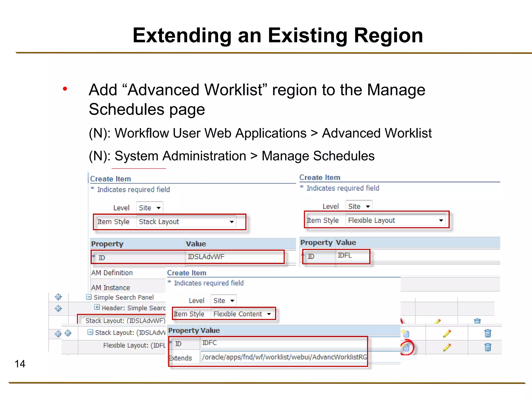Open Level dropdown above Stack Layout item style

click(150, 208)
